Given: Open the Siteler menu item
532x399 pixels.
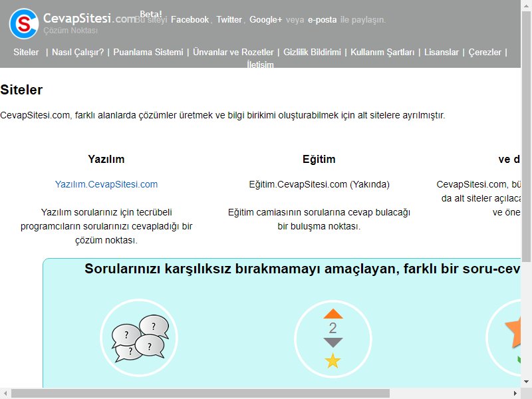Looking at the screenshot, I should (26, 53).
